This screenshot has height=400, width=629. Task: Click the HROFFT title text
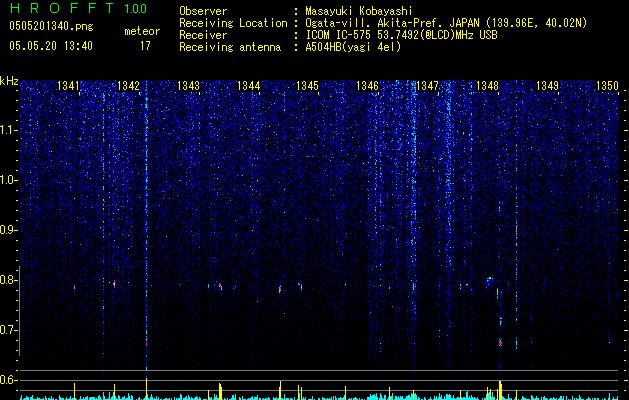coord(62,8)
